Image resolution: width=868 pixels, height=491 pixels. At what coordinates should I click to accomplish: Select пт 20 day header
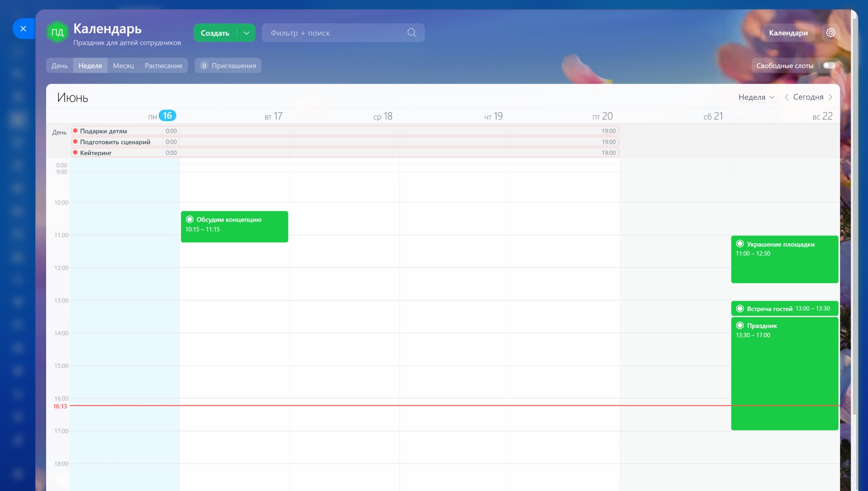click(603, 116)
